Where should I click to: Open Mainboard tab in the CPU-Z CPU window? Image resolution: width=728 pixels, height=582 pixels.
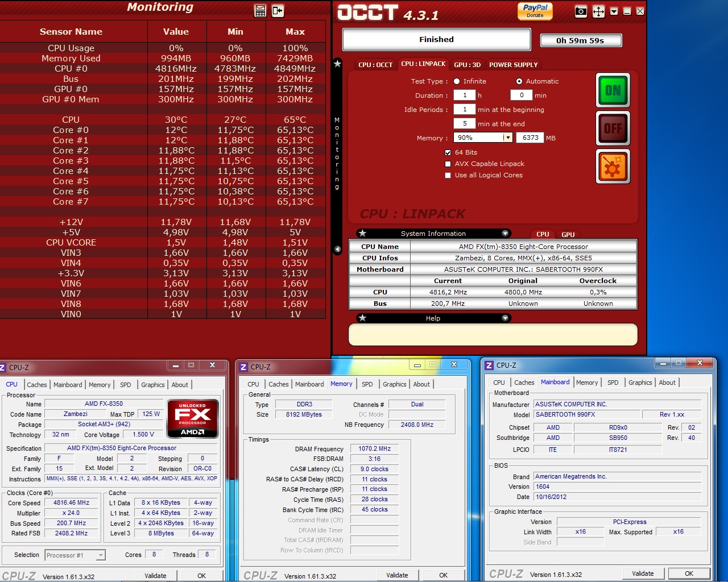tap(68, 385)
